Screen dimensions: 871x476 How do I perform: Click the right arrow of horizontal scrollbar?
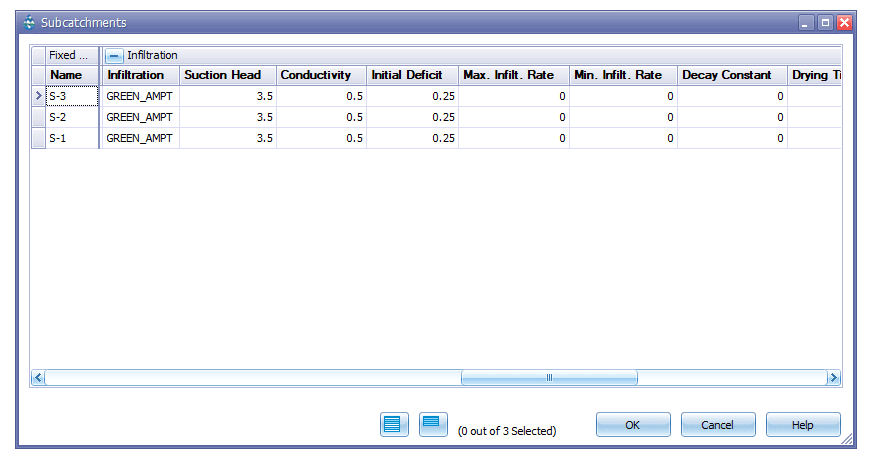click(x=832, y=378)
